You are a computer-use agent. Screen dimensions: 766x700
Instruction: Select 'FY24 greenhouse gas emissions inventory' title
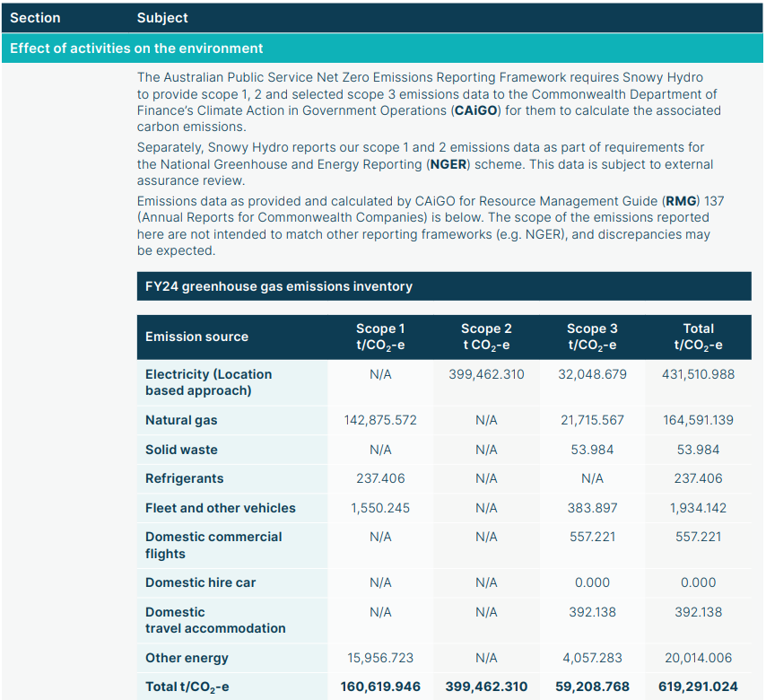click(279, 286)
